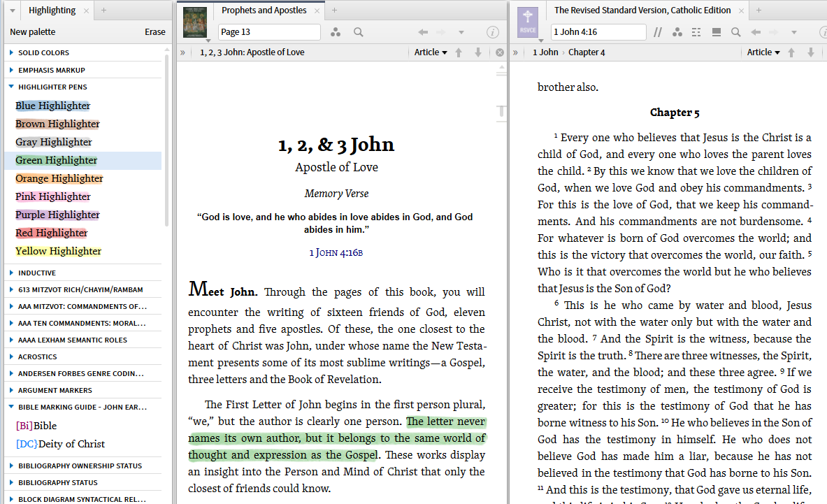Select the Blue Highlighter
Screen dimensions: 827x504
tap(52, 106)
